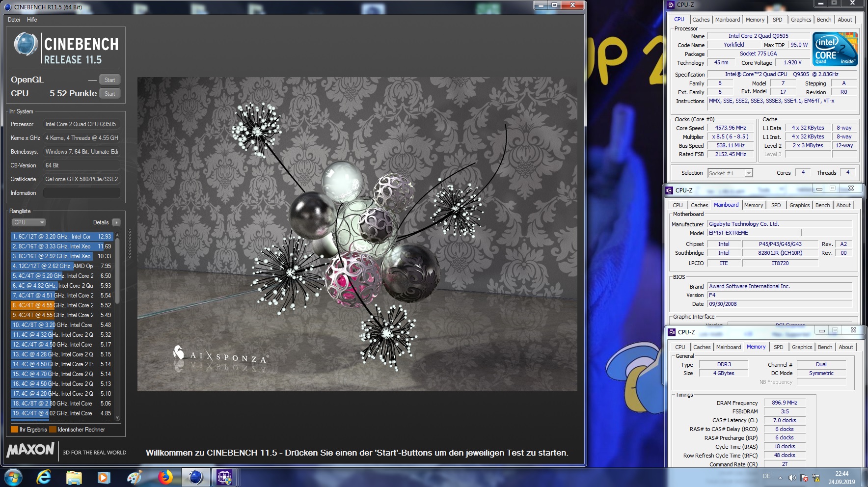This screenshot has width=868, height=487.
Task: Open SPD tab in top CPU-Z window
Action: coord(778,20)
